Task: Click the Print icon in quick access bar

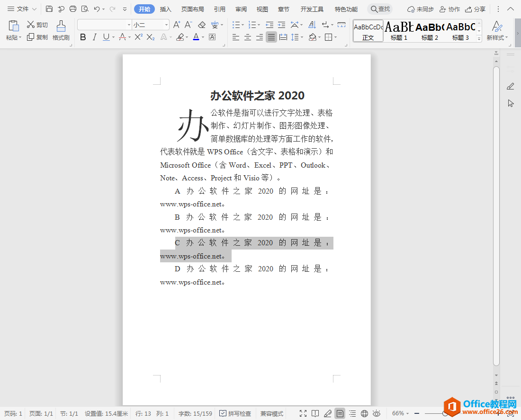Action: click(73, 9)
